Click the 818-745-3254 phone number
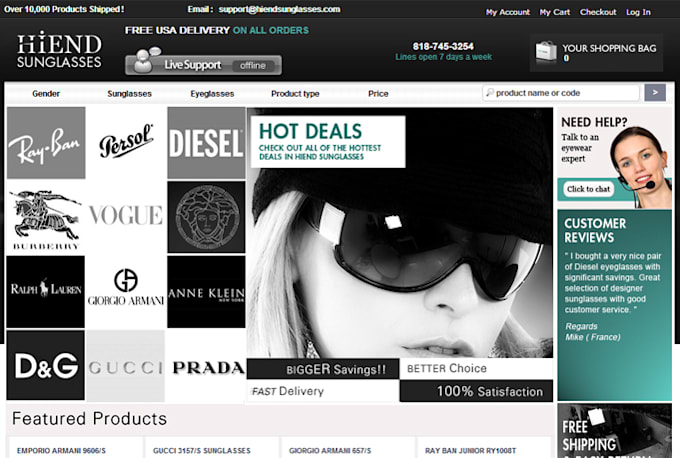 pyautogui.click(x=443, y=46)
